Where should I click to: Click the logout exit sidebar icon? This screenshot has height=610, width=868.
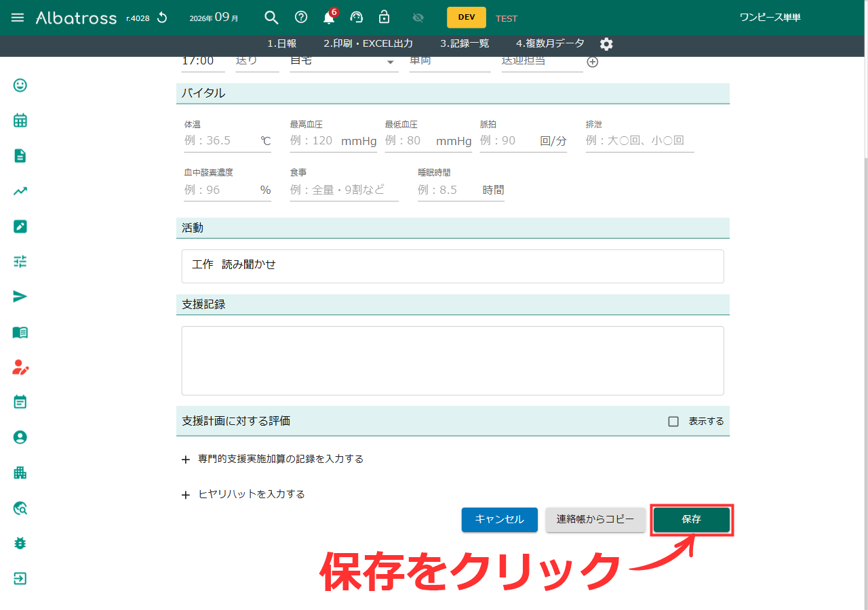pyautogui.click(x=20, y=578)
